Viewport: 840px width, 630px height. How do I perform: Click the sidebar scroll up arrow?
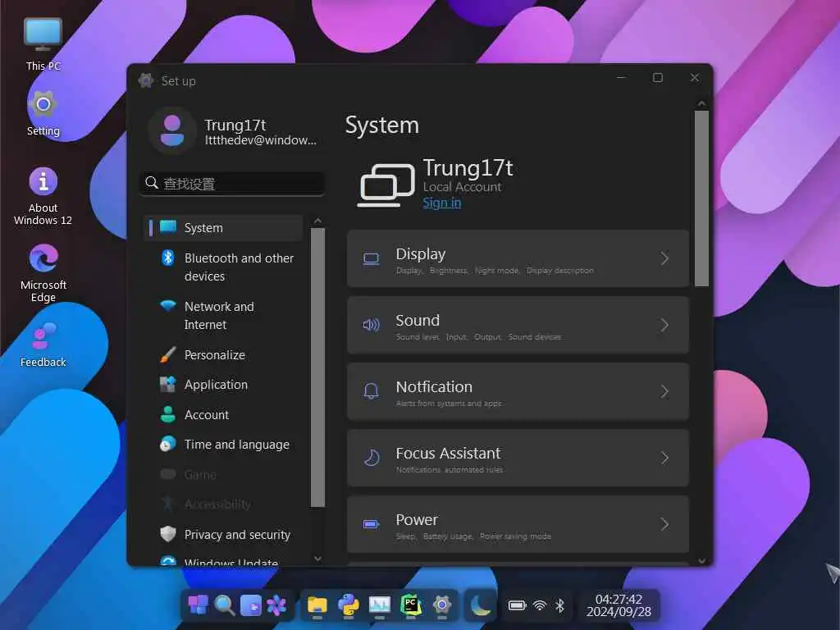point(317,220)
